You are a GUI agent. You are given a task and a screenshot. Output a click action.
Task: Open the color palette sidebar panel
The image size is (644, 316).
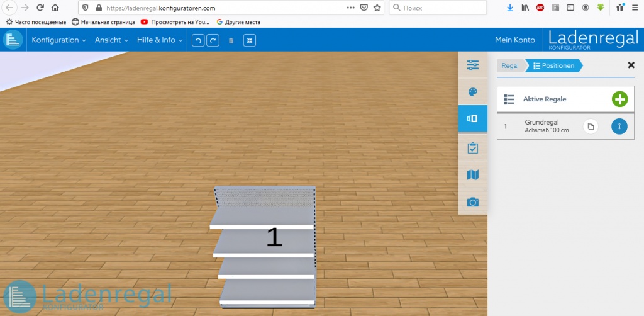pos(472,92)
